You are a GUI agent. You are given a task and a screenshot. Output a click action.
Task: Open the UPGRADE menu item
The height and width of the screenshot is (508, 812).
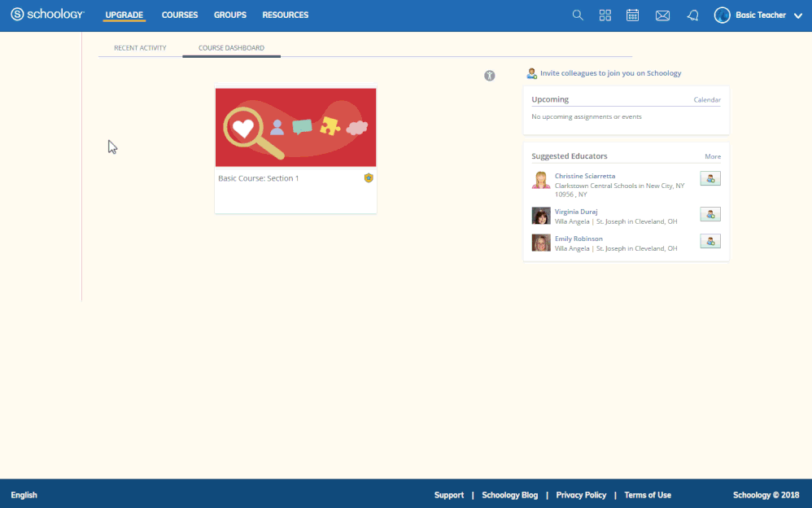click(124, 15)
